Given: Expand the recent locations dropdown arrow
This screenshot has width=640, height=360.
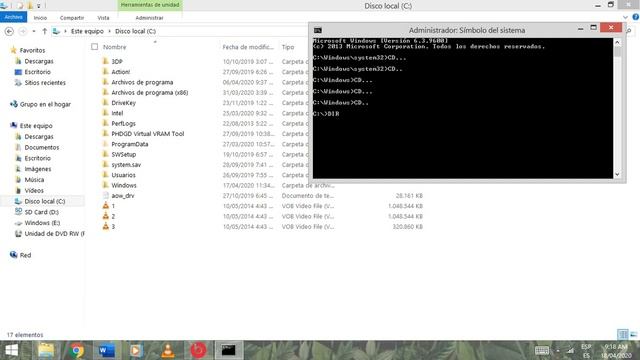Looking at the screenshot, I should point(34,31).
